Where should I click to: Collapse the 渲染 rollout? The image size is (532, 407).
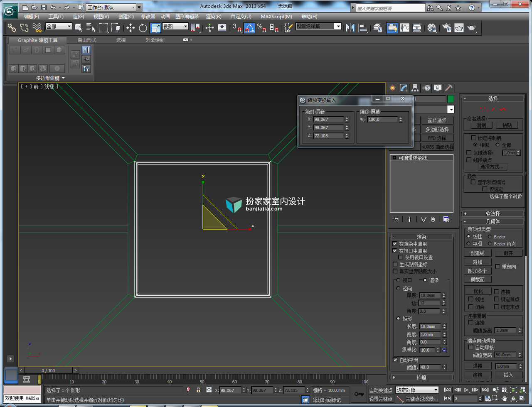click(422, 237)
